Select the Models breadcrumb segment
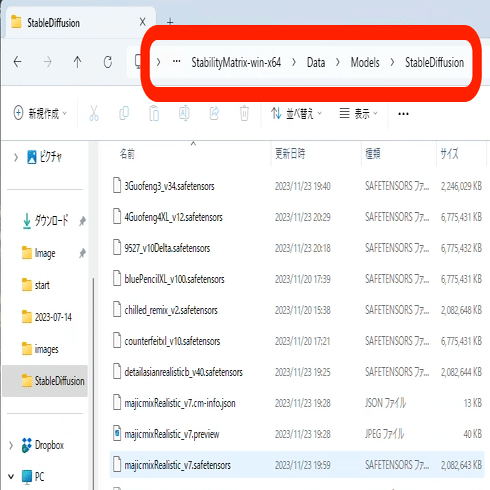490x490 pixels. click(x=365, y=62)
